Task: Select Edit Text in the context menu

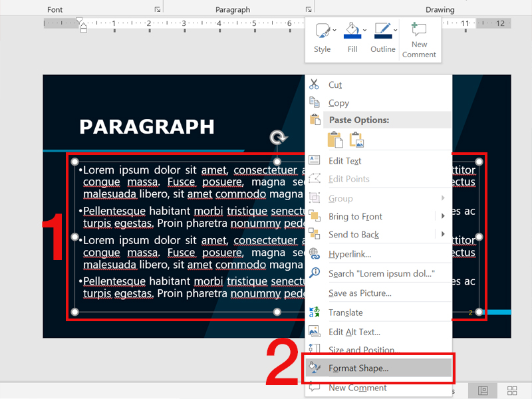Action: click(346, 160)
